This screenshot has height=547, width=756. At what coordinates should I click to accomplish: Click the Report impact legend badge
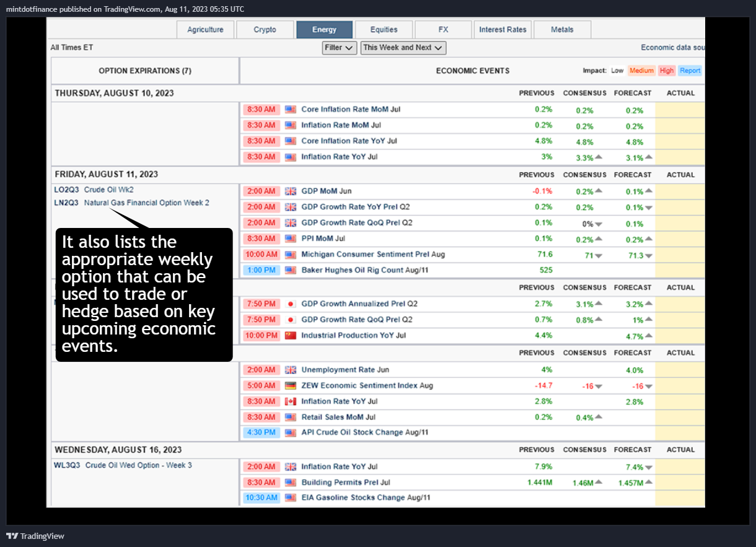(690, 71)
